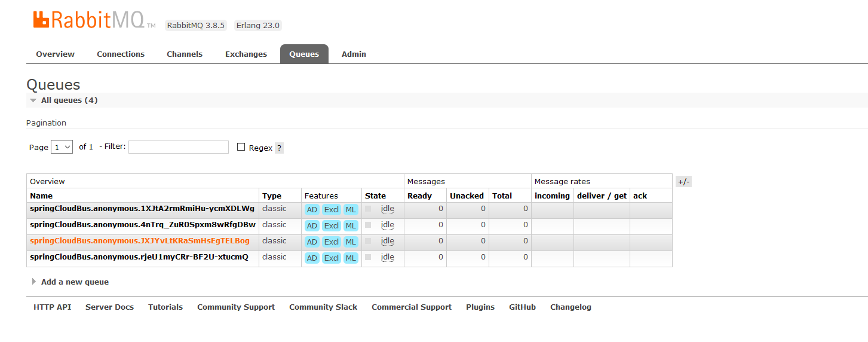Toggle columns with the +/- button
The image size is (868, 342).
[x=683, y=182]
